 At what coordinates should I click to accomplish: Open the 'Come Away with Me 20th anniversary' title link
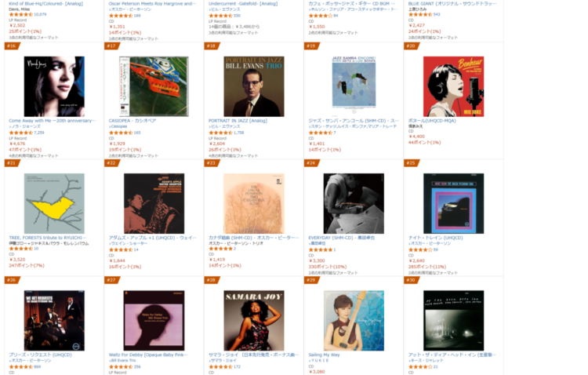(52, 121)
